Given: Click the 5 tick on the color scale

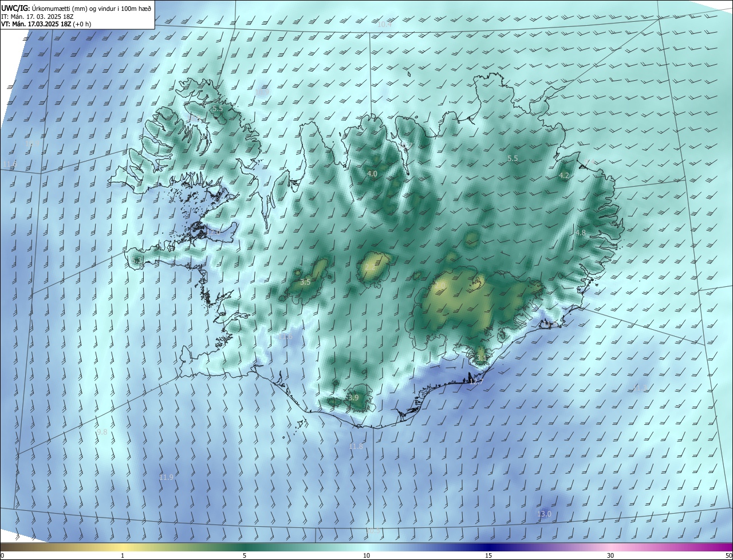Looking at the screenshot, I should 245,555.
